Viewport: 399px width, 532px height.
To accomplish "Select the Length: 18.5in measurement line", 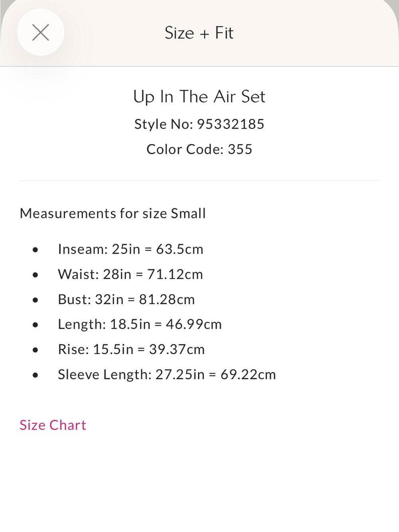I will (140, 324).
